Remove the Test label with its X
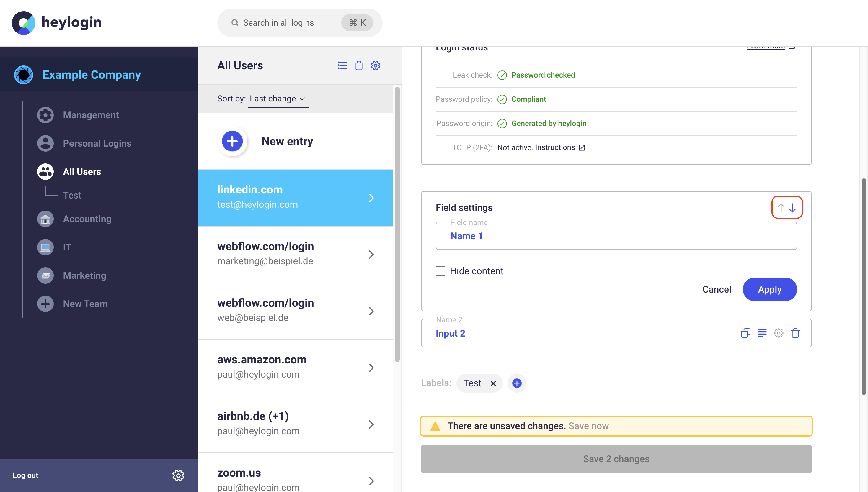 click(x=493, y=383)
